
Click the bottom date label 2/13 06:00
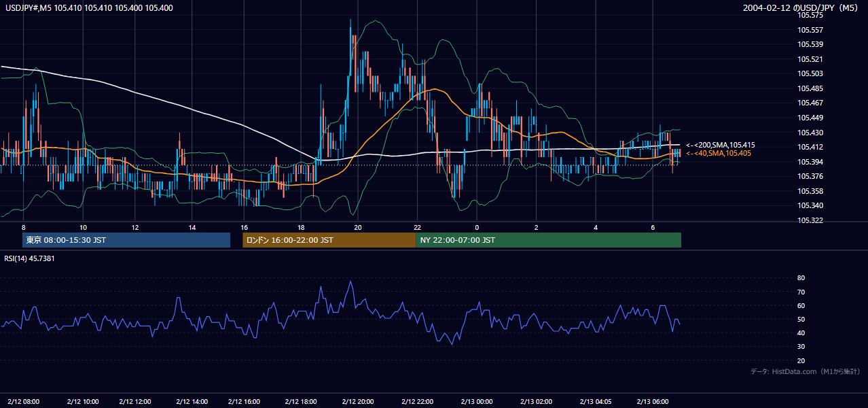coord(653,401)
